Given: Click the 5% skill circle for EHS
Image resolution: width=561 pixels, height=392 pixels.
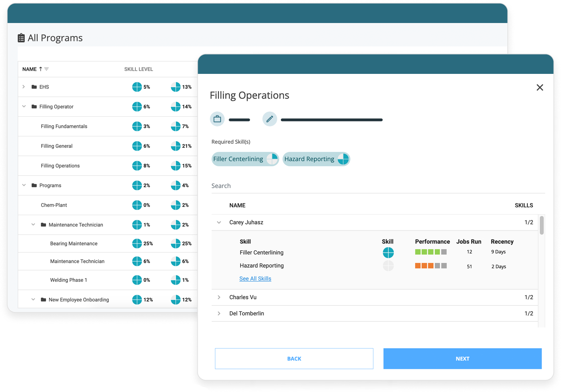Looking at the screenshot, I should pyautogui.click(x=137, y=87).
